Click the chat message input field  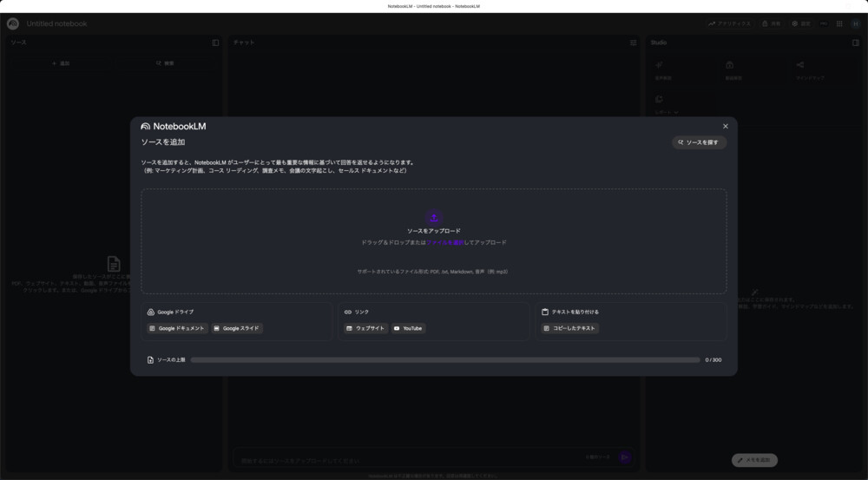(x=410, y=460)
